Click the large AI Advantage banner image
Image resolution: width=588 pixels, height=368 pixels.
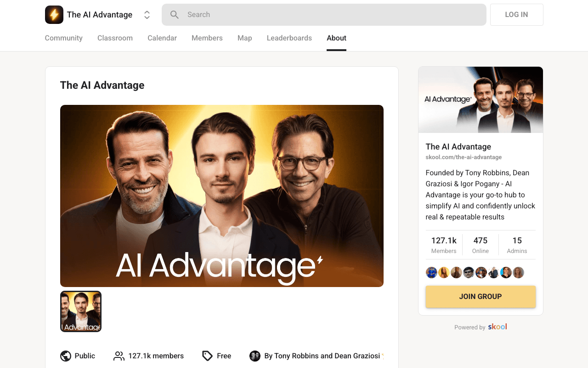(222, 196)
